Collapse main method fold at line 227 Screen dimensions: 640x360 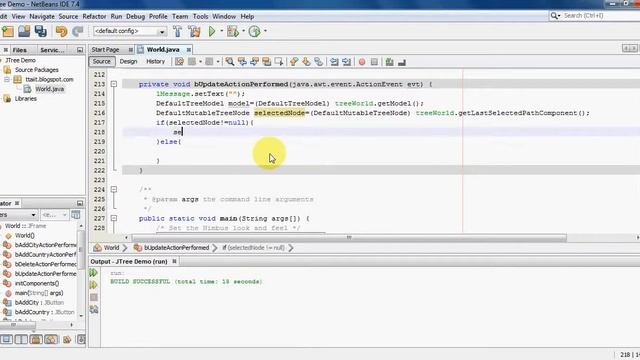(x=114, y=218)
